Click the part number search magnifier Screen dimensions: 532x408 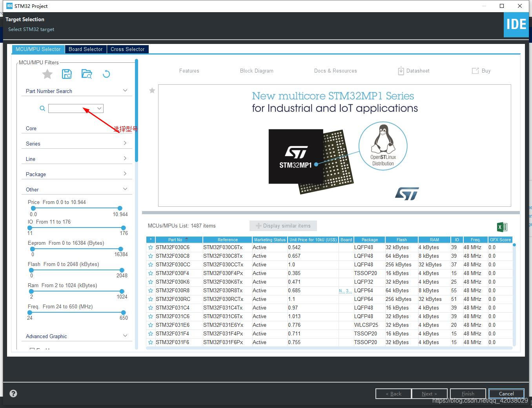(42, 108)
